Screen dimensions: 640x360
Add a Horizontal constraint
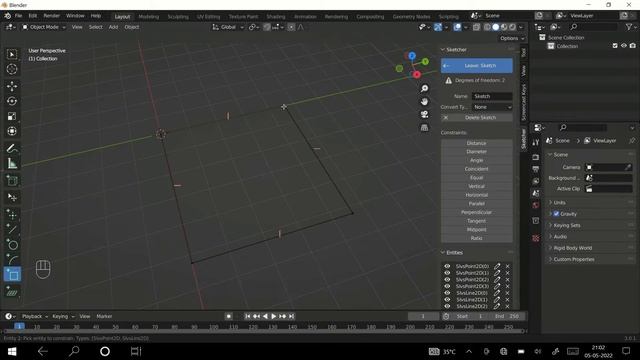476,195
